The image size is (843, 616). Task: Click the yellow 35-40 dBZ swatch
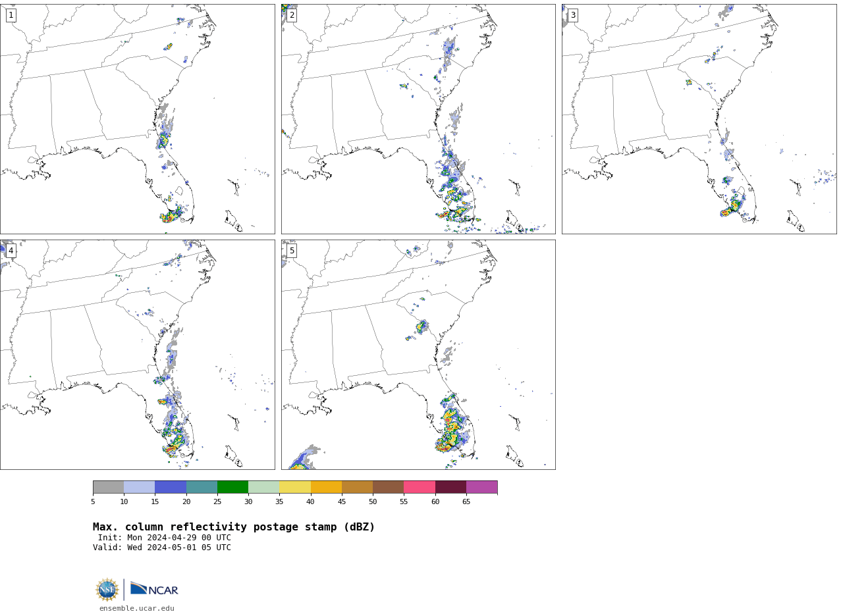point(295,487)
